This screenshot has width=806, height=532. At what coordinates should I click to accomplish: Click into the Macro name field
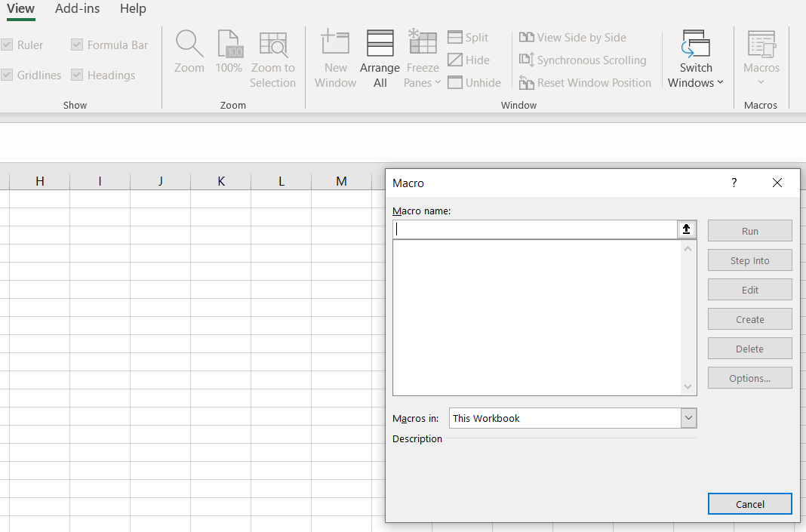point(535,229)
